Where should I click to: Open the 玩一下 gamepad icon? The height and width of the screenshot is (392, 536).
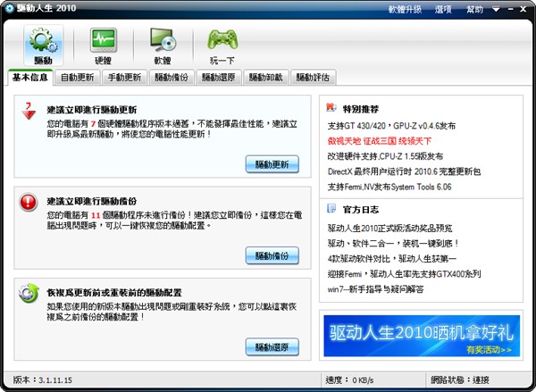click(x=222, y=45)
